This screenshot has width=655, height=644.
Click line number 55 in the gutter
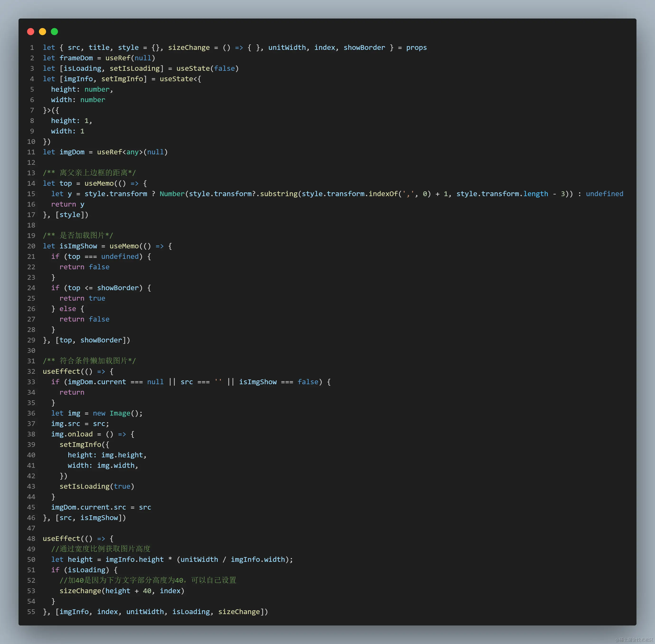pyautogui.click(x=31, y=611)
